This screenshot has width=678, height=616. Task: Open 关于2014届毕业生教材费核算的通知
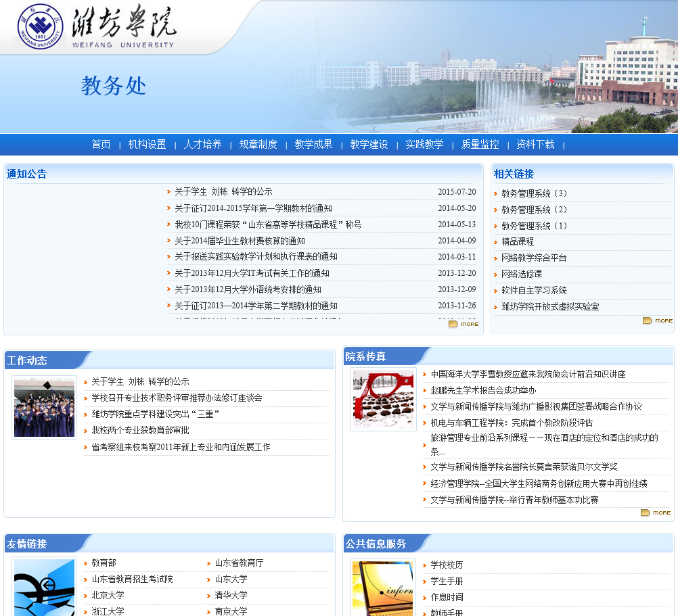tap(240, 241)
